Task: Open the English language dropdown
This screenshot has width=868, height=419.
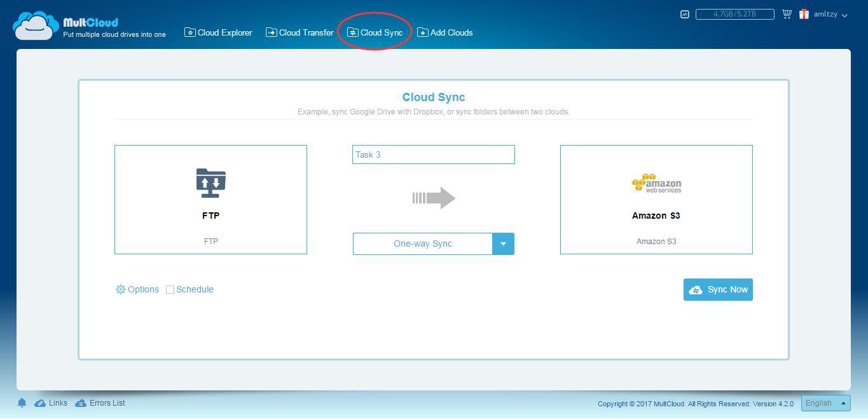Action: [x=825, y=403]
